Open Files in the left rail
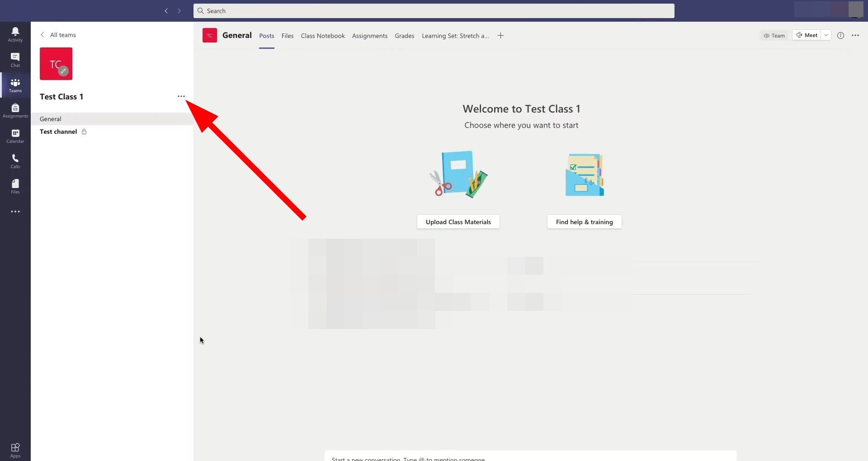The image size is (868, 461). (15, 186)
